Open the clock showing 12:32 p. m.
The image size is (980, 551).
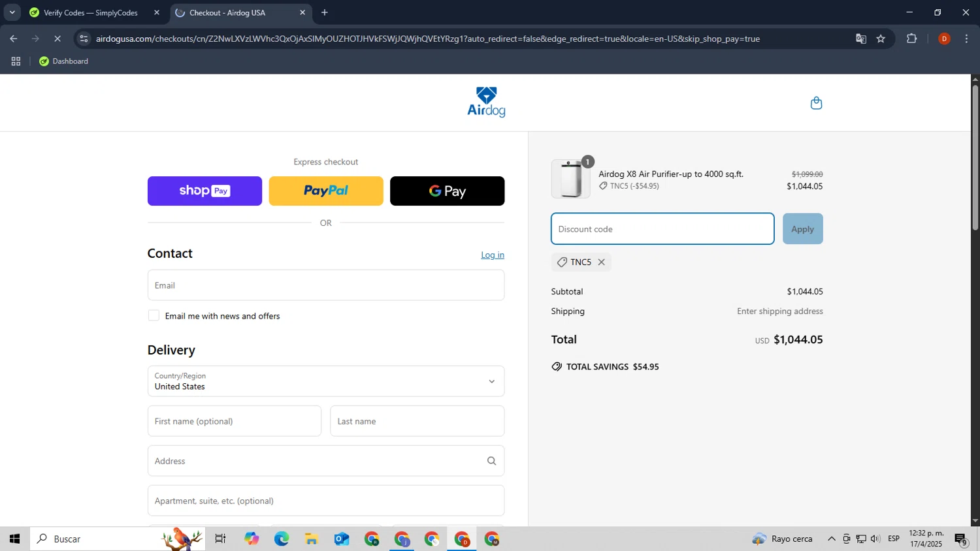[926, 539]
